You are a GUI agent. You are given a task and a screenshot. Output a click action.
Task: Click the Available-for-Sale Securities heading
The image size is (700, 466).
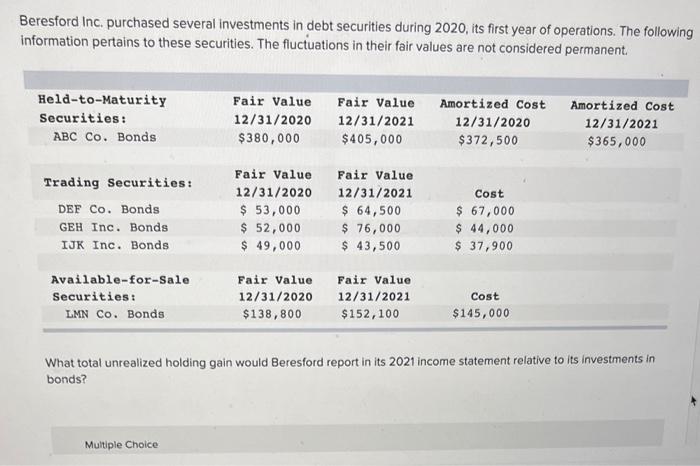point(119,288)
